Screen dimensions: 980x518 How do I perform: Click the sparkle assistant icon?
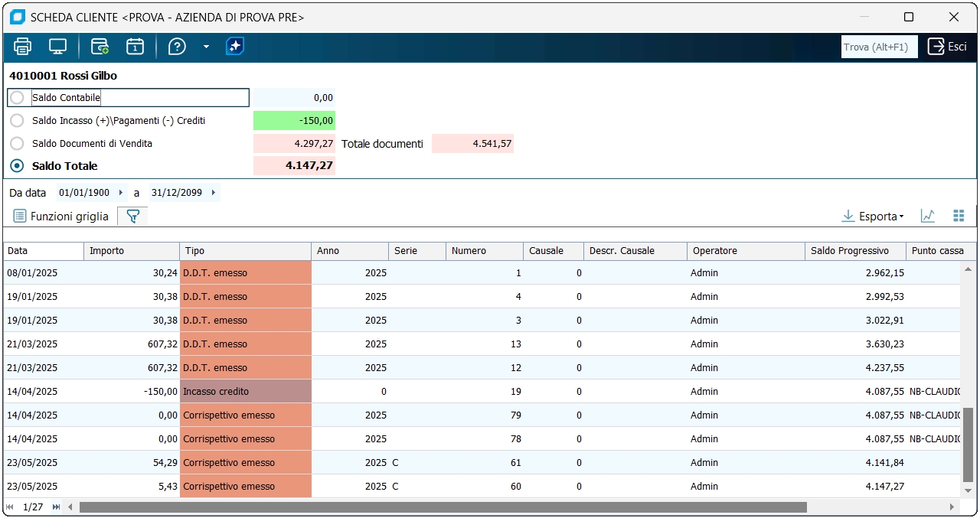235,47
